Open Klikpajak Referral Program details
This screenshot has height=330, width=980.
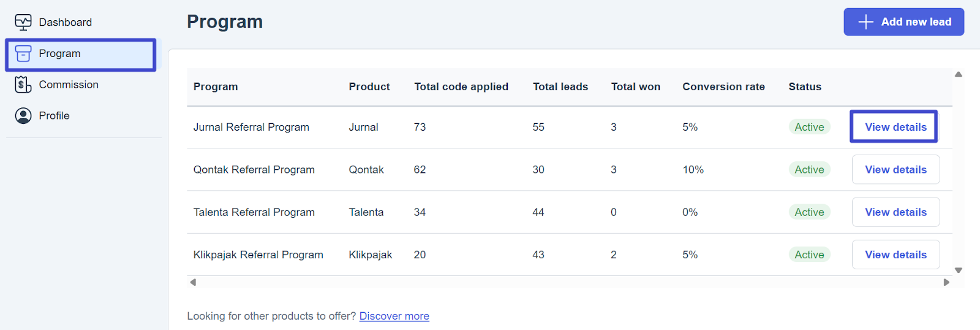(x=895, y=255)
